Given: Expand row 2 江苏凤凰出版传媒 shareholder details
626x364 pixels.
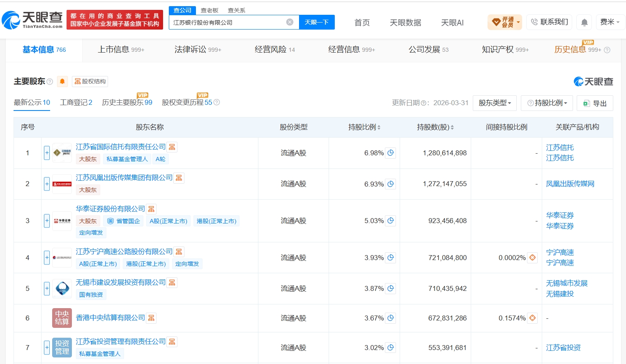Looking at the screenshot, I should coord(47,184).
